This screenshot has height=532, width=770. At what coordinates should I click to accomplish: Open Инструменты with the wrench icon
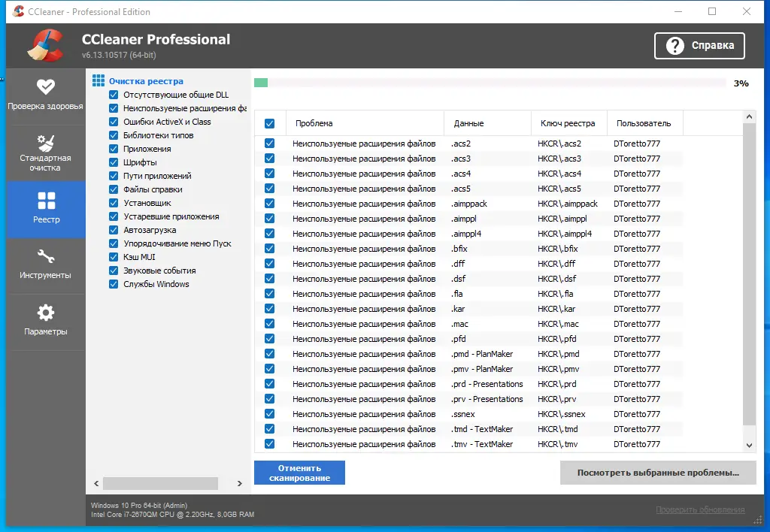point(46,256)
